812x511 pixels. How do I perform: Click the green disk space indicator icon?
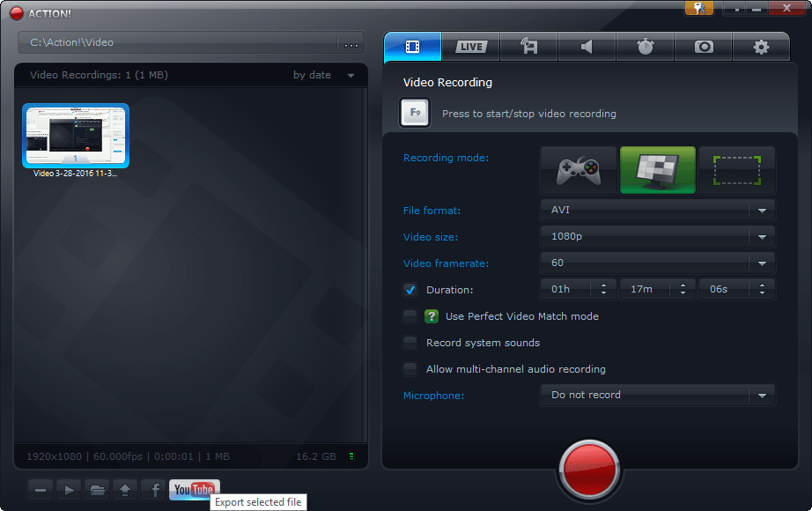(x=351, y=456)
